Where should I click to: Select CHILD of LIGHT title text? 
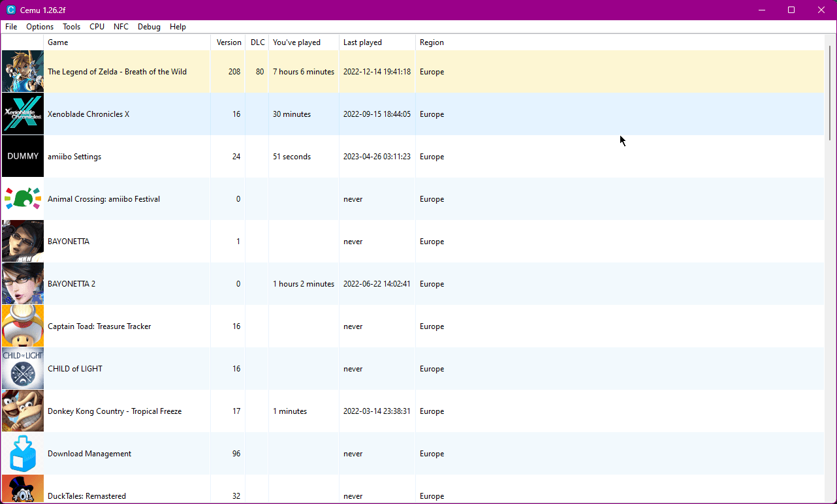click(x=75, y=369)
